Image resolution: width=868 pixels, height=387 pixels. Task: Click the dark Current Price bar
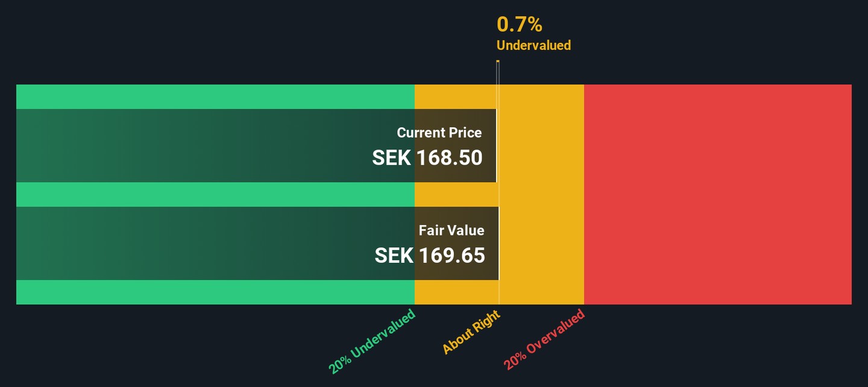coord(256,145)
